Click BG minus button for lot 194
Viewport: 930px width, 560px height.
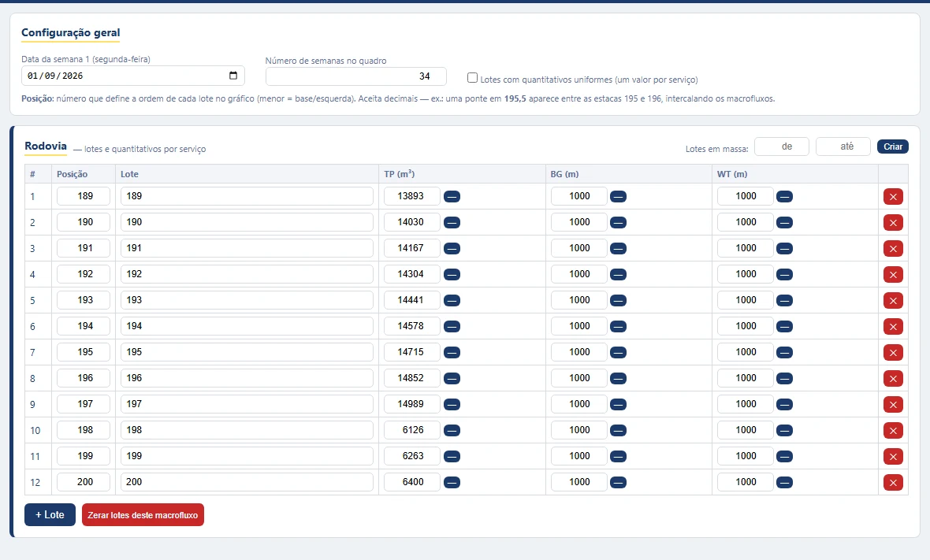618,327
